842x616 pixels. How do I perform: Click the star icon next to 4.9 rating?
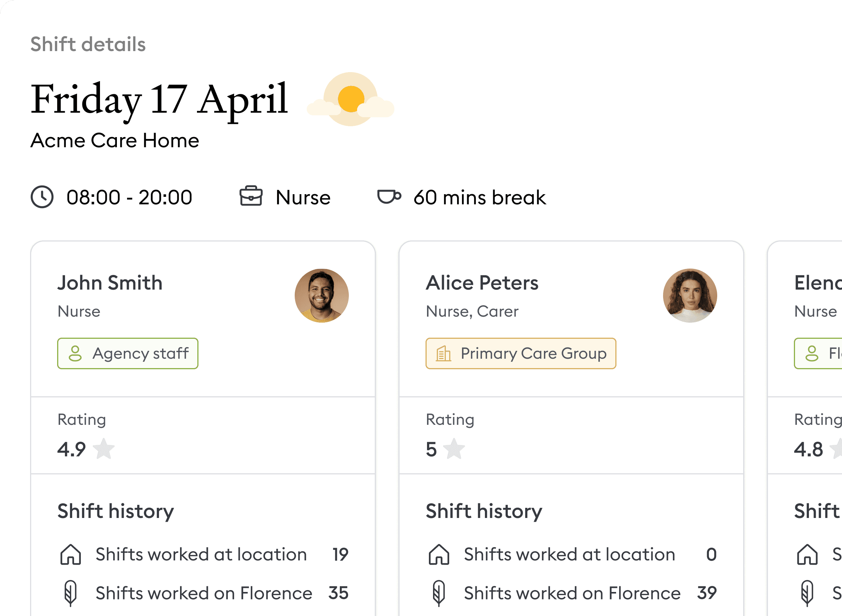click(104, 449)
